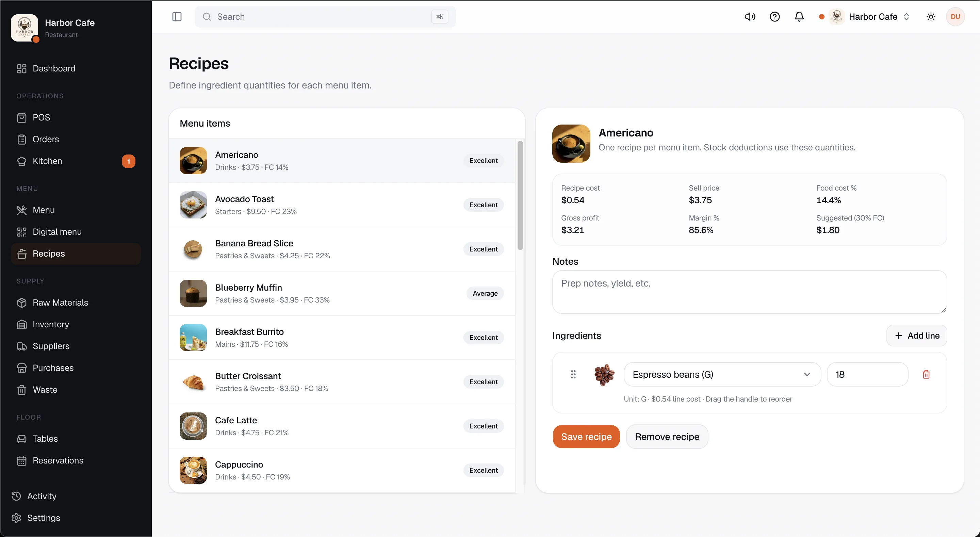Image resolution: width=980 pixels, height=537 pixels.
Task: Grab the ingredient drag handle
Action: click(573, 374)
